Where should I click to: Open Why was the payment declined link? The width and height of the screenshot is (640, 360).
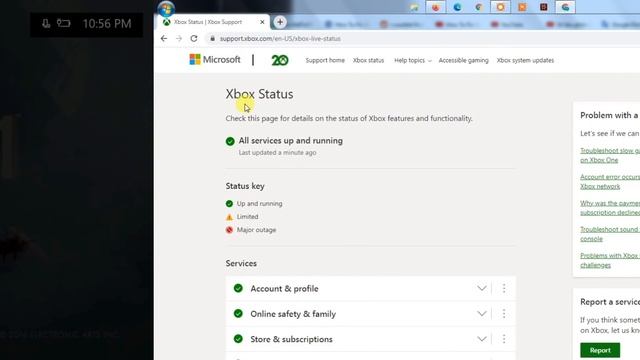610,208
